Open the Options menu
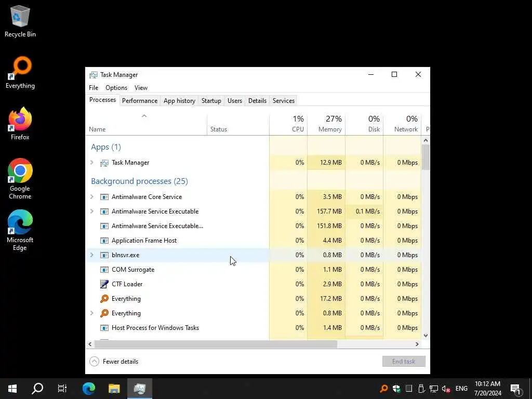Viewport: 532px width, 399px height. coord(116,88)
